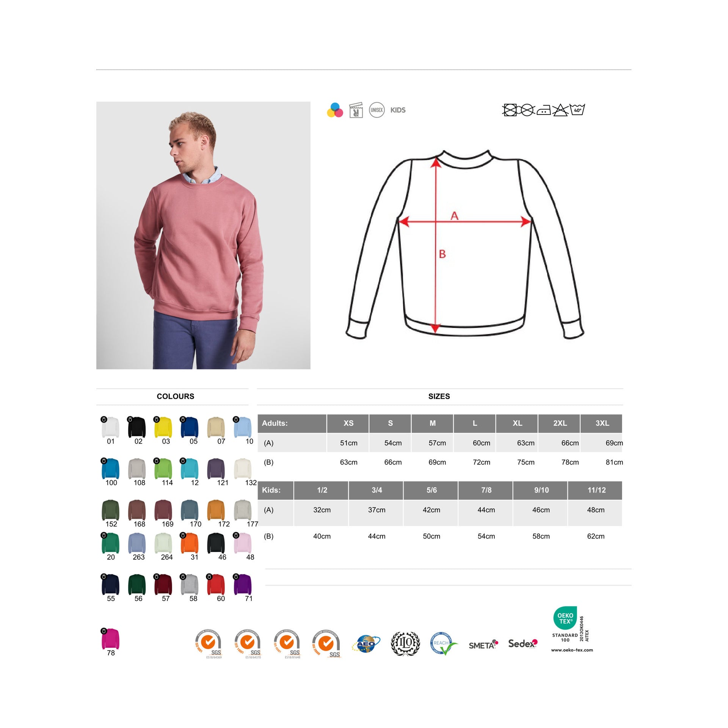
Task: Click the 40° wash care symbol
Action: tap(577, 110)
